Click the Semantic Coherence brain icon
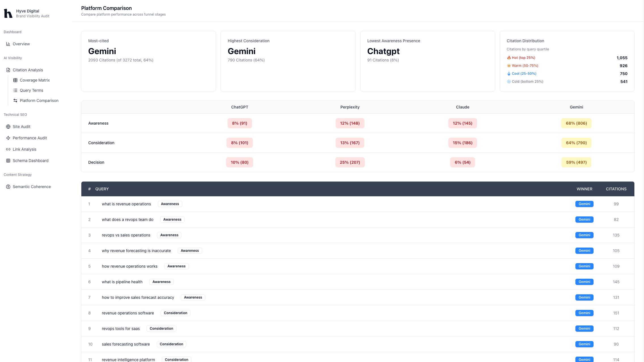Image resolution: width=644 pixels, height=362 pixels. [8, 187]
